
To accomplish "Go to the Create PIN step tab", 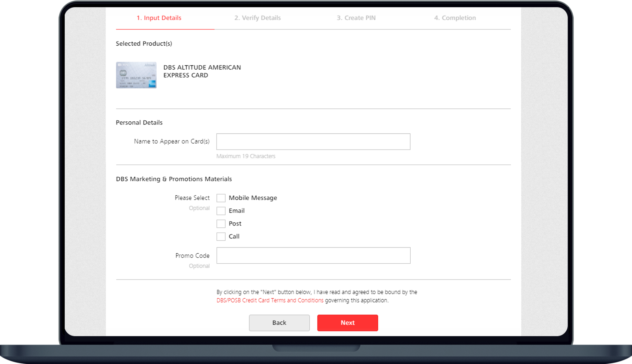I will point(356,18).
